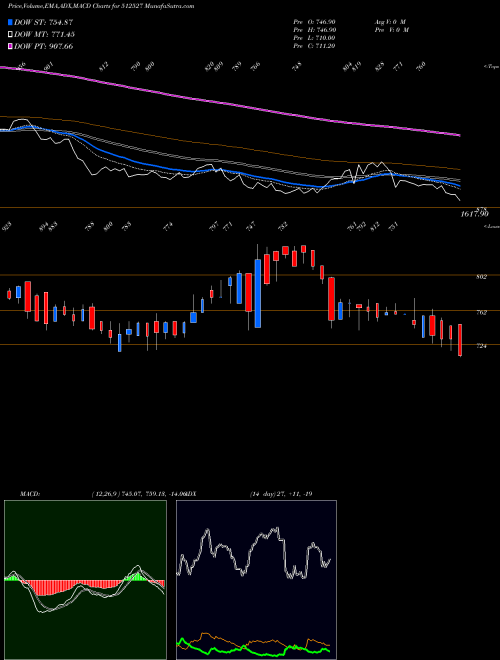Image resolution: width=500 pixels, height=660 pixels.
Task: Open the ADX indicator panel
Action: click(x=256, y=580)
